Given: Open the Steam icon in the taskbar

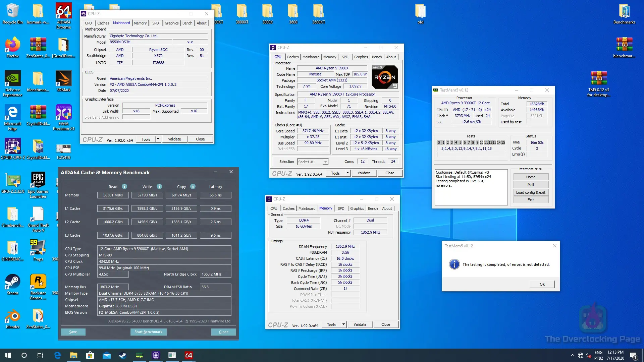Looking at the screenshot, I should coord(123,355).
